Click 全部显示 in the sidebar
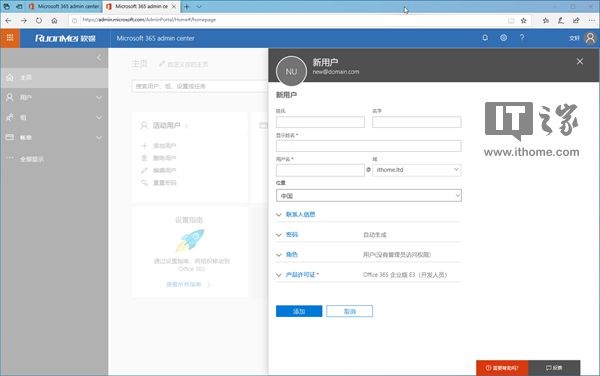This screenshot has height=376, width=600. (x=32, y=159)
